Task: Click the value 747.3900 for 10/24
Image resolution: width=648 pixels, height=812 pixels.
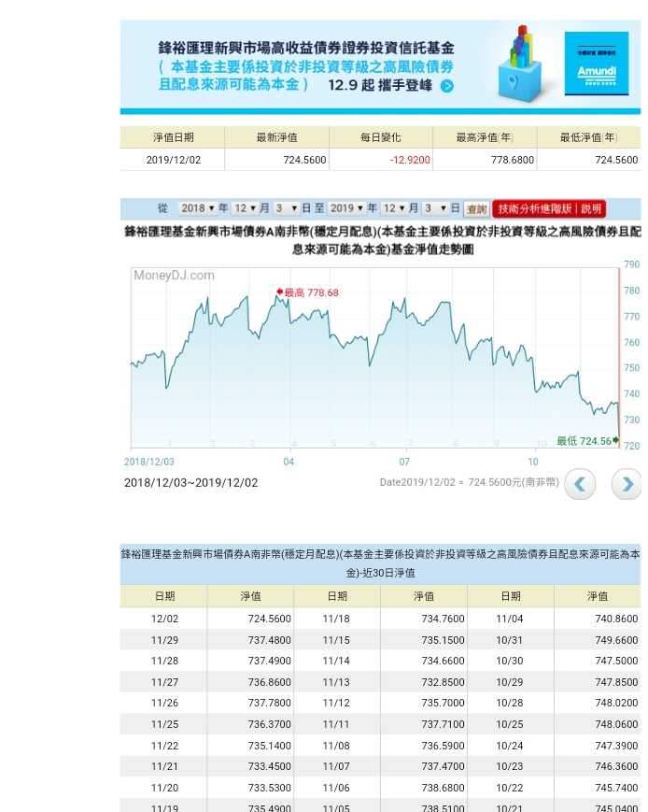Action: [x=616, y=746]
